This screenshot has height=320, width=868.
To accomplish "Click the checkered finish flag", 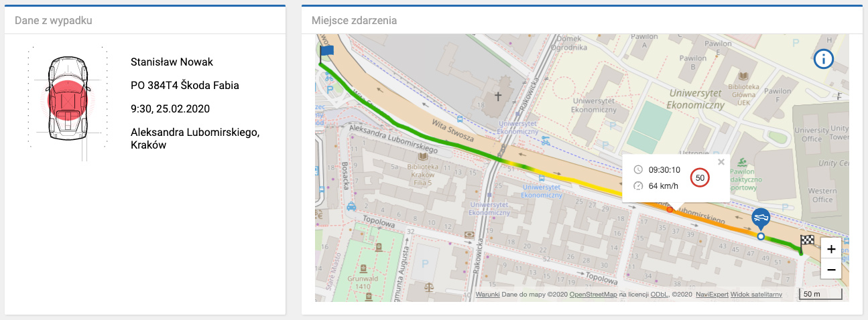I will 806,242.
